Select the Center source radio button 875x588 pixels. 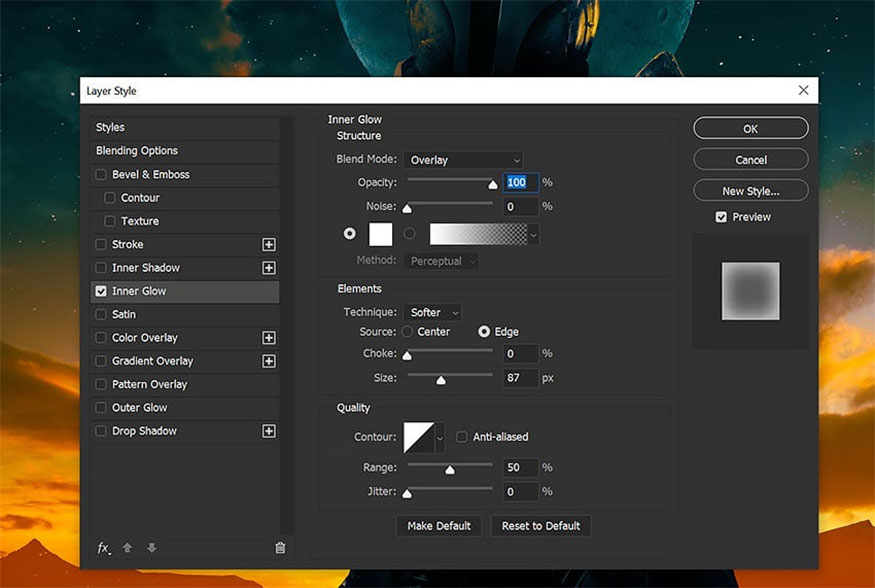pyautogui.click(x=407, y=332)
